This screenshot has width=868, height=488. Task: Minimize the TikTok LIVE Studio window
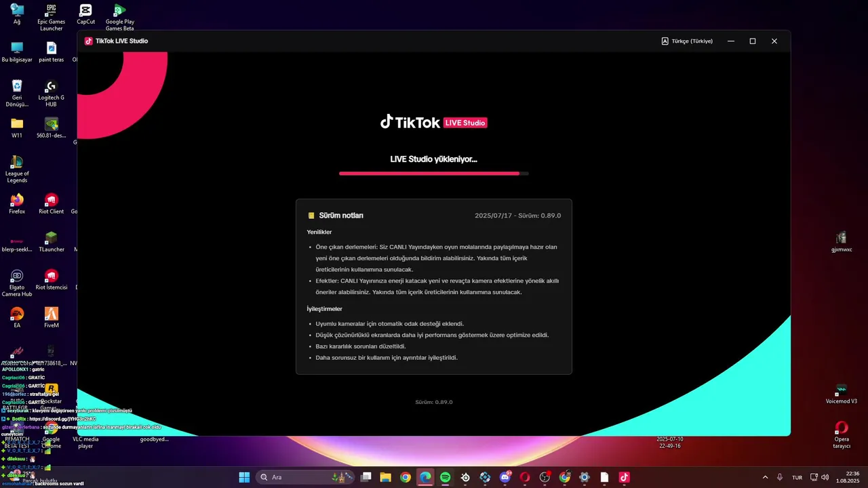(731, 41)
